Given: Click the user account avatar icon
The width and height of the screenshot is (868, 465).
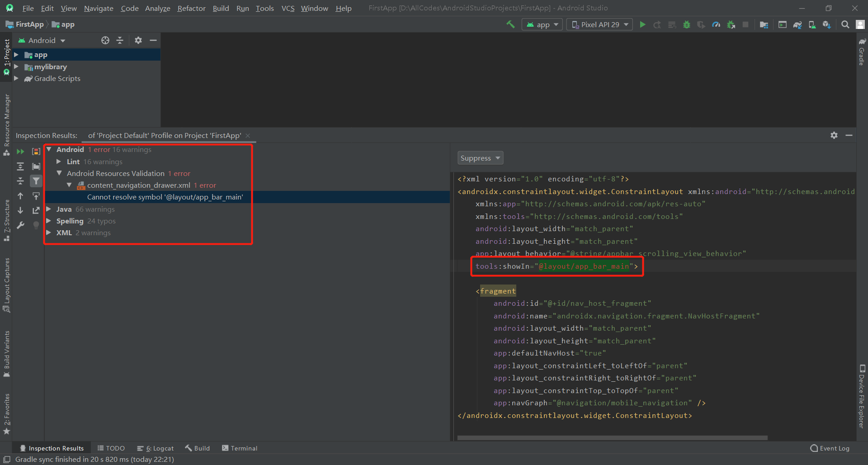Looking at the screenshot, I should tap(860, 24).
